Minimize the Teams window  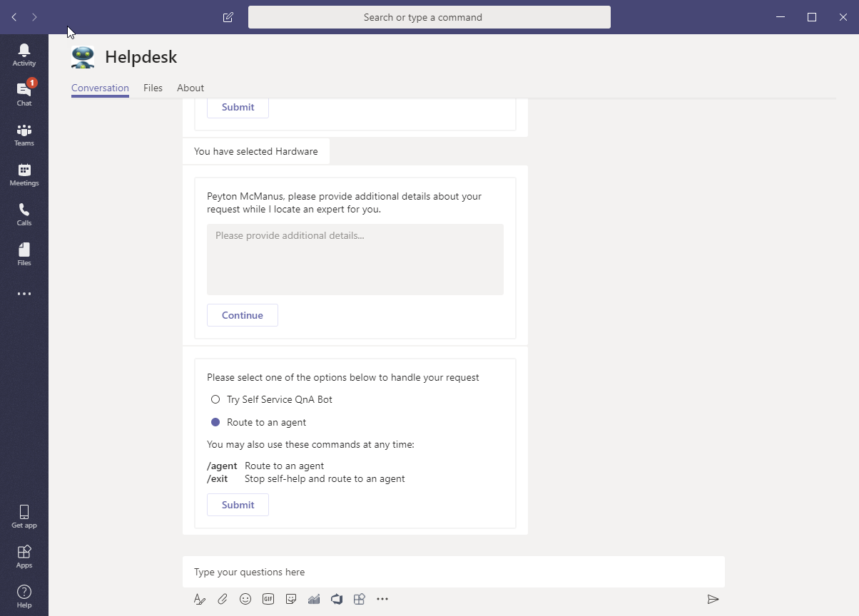781,17
